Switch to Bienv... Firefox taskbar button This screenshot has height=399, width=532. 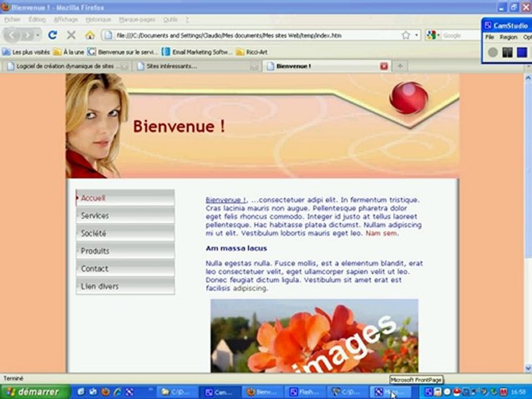262,392
